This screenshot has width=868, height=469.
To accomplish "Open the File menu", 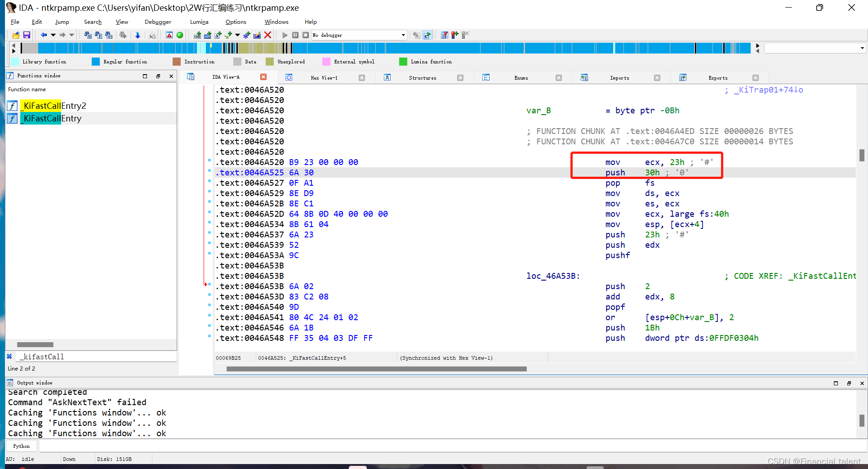I will 15,22.
